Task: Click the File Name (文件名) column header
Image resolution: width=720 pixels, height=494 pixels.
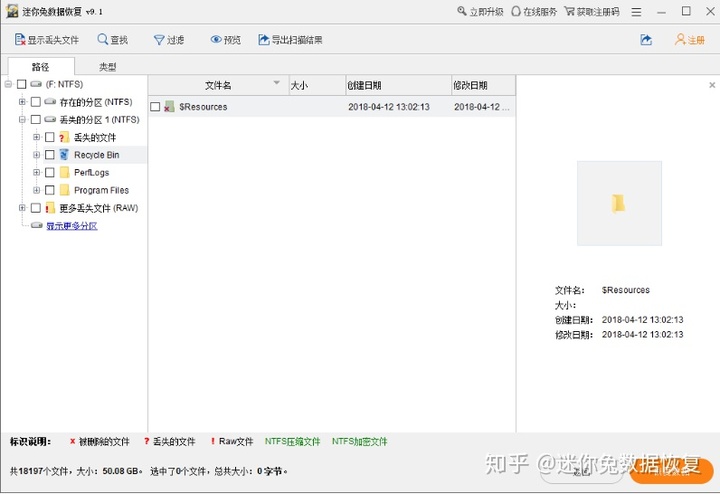Action: point(219,85)
